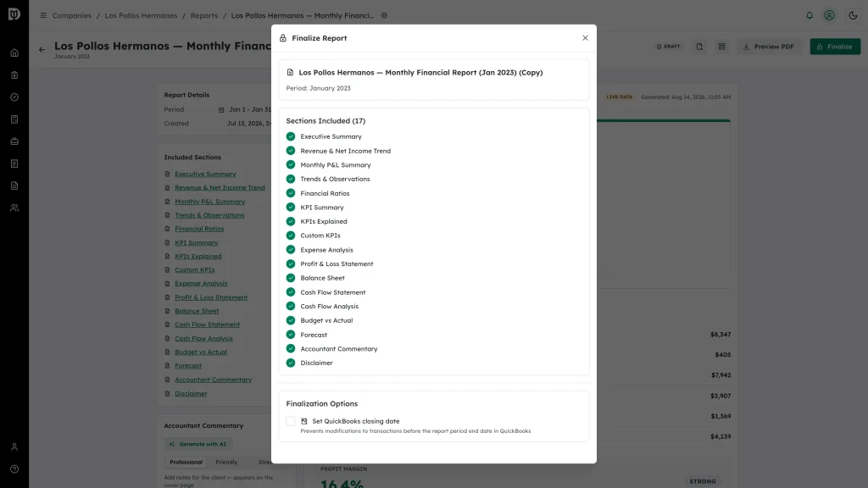868x488 pixels.
Task: Click the calendar icon near closing date
Action: click(304, 421)
